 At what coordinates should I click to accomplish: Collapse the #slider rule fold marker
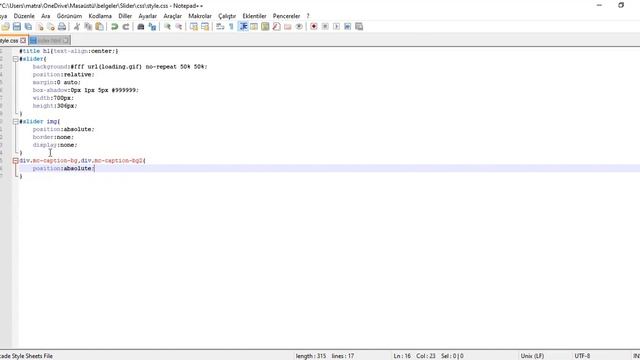click(x=16, y=59)
